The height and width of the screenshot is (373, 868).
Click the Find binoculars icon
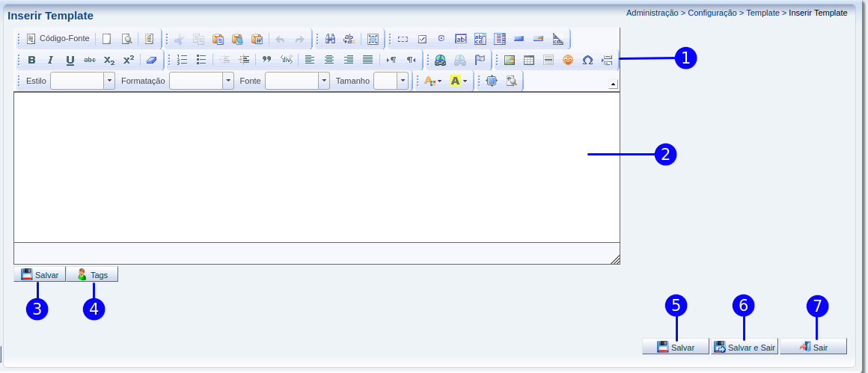[x=330, y=39]
